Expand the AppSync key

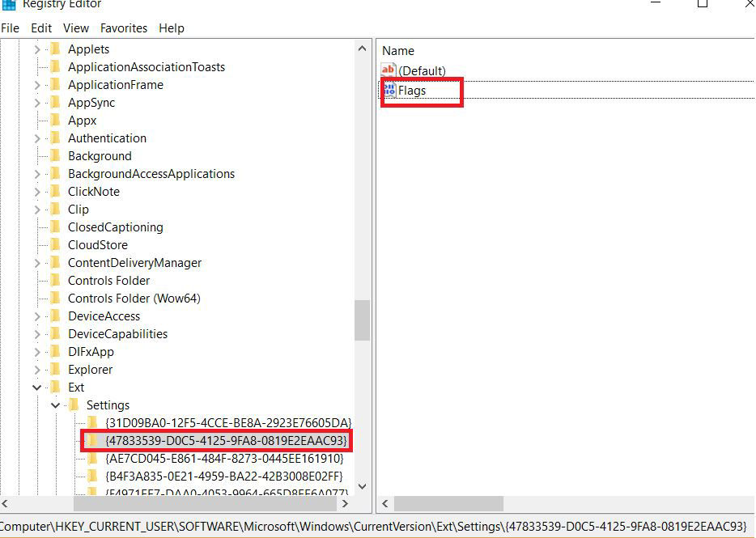point(37,104)
